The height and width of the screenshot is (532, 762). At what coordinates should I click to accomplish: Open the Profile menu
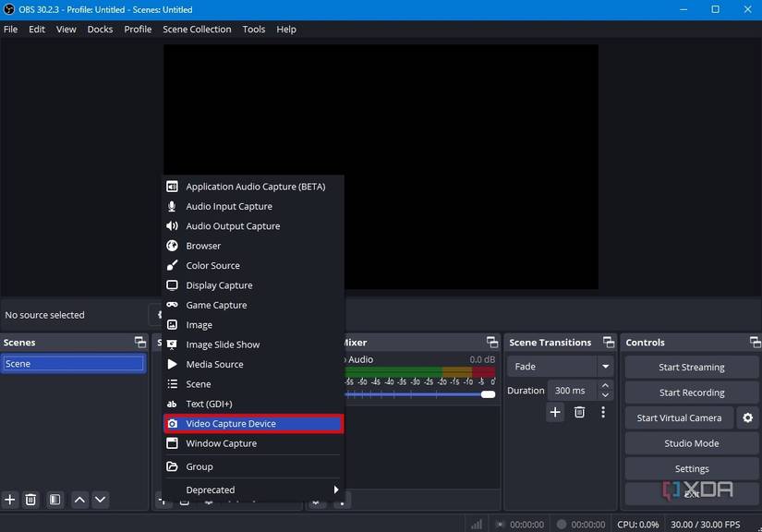pos(138,30)
